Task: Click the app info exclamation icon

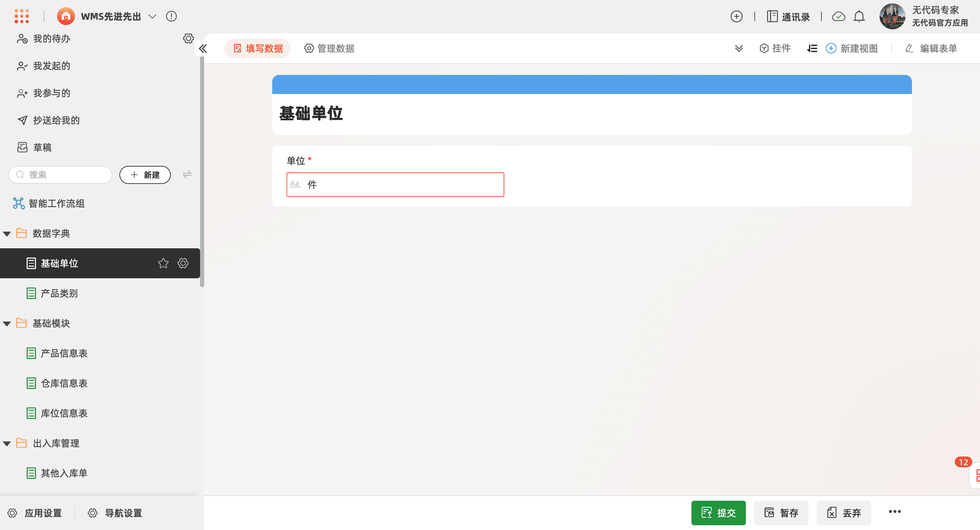Action: [171, 16]
